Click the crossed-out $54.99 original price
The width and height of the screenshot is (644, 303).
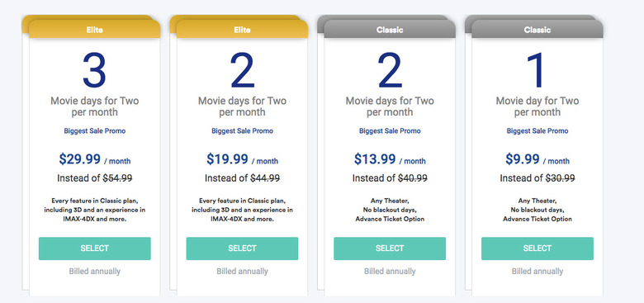(x=117, y=178)
